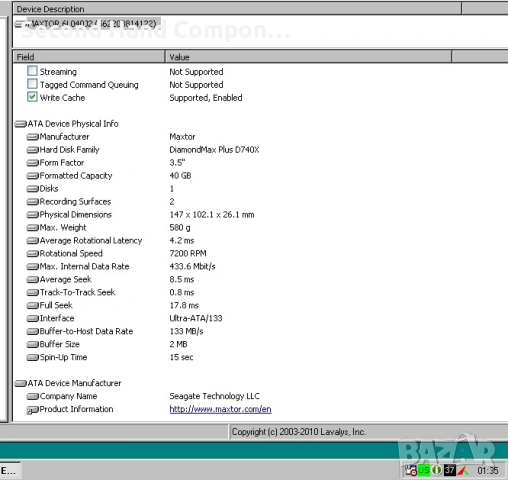Uncheck the Write Cache checkbox
This screenshot has height=480, width=508.
tap(32, 97)
